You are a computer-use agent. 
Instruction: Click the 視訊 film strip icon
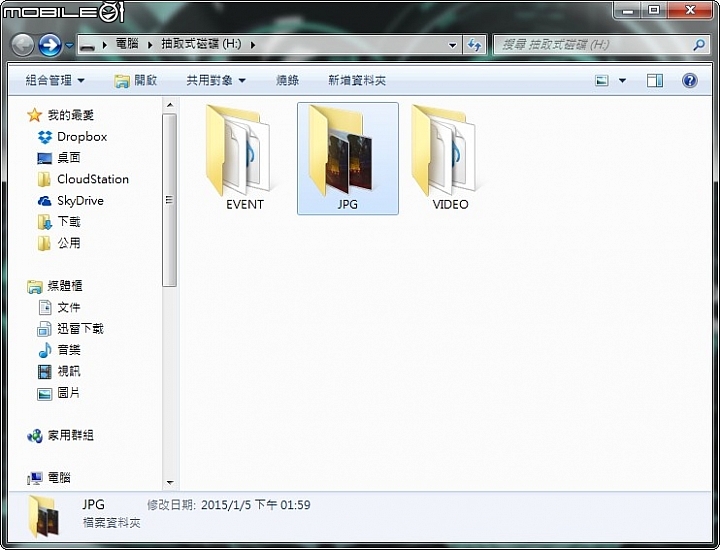coord(45,371)
